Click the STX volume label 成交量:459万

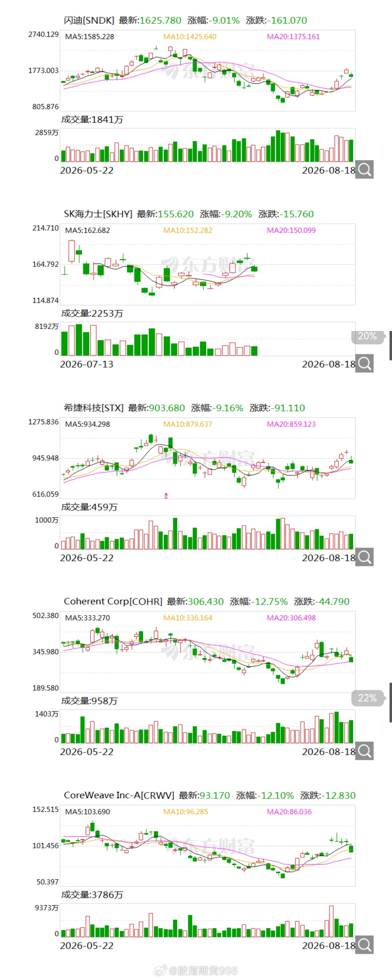pos(89,507)
